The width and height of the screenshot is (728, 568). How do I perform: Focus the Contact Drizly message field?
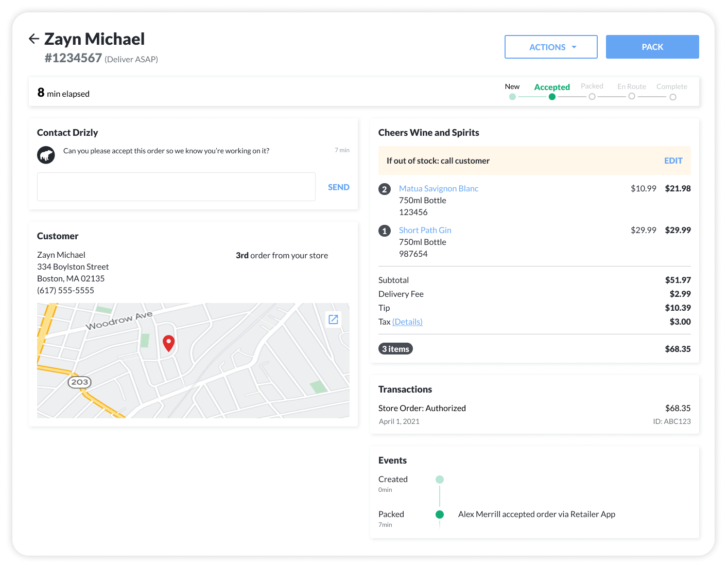176,187
